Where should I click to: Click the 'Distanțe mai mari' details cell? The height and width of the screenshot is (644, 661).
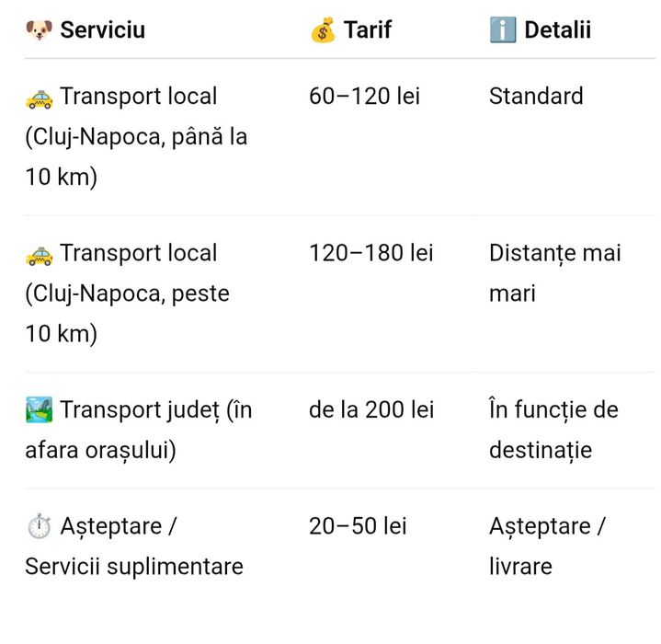pyautogui.click(x=554, y=273)
